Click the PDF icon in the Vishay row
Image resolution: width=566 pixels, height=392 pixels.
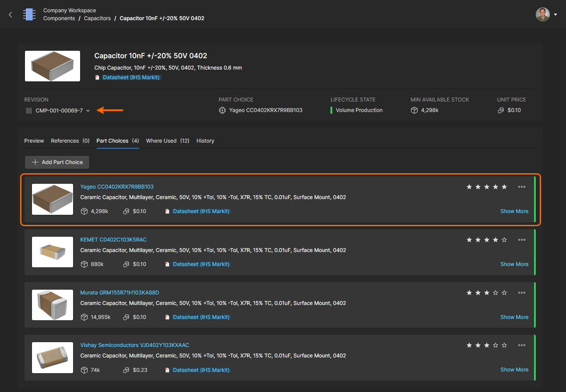click(x=167, y=370)
